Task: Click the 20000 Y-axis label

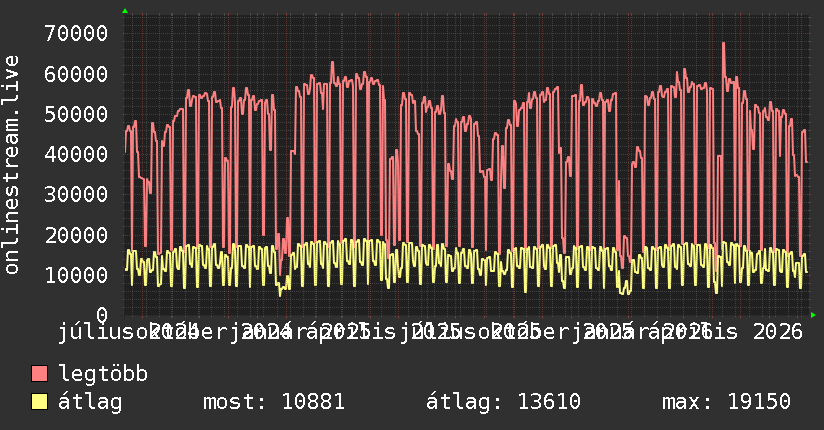Action: [x=76, y=236]
